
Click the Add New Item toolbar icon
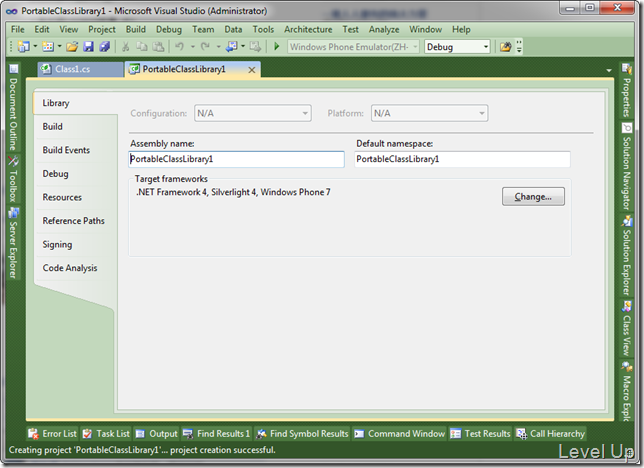click(48, 47)
